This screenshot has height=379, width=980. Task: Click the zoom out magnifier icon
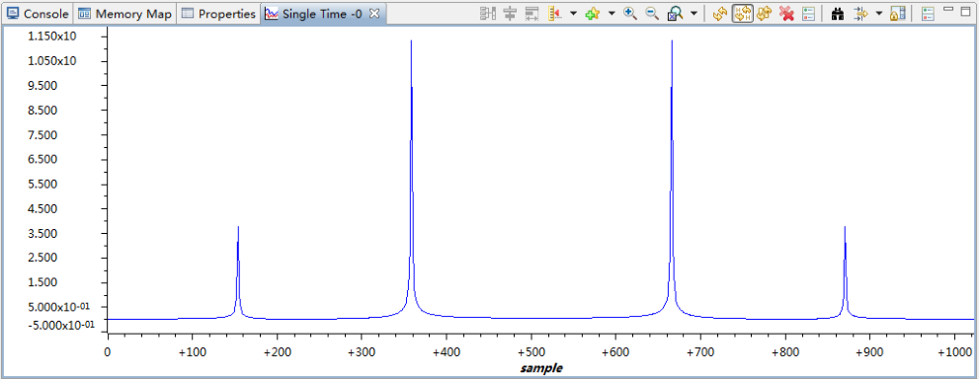[x=652, y=14]
